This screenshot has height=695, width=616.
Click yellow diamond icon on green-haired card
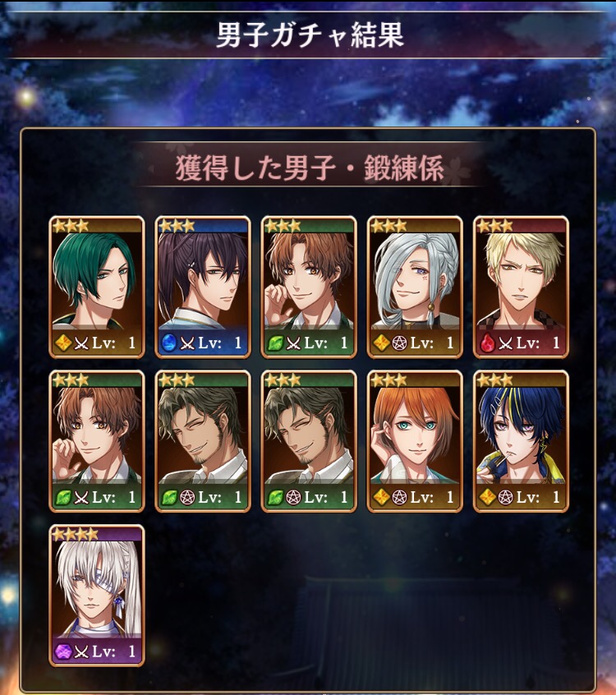[x=63, y=343]
